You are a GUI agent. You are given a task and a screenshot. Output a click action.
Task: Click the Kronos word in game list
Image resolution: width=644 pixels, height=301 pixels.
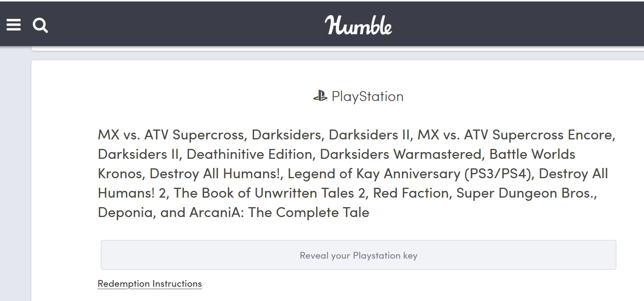coord(120,173)
